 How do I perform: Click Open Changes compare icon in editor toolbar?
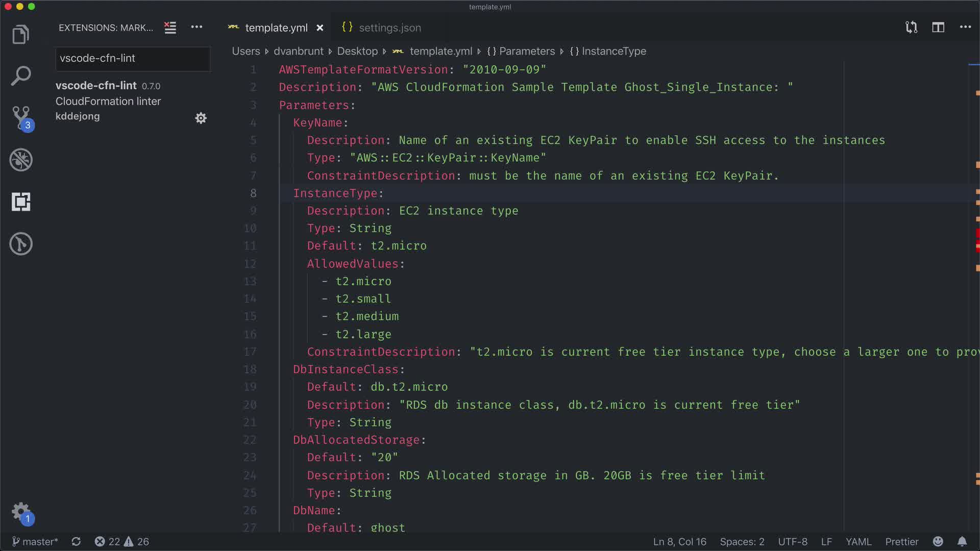click(911, 28)
